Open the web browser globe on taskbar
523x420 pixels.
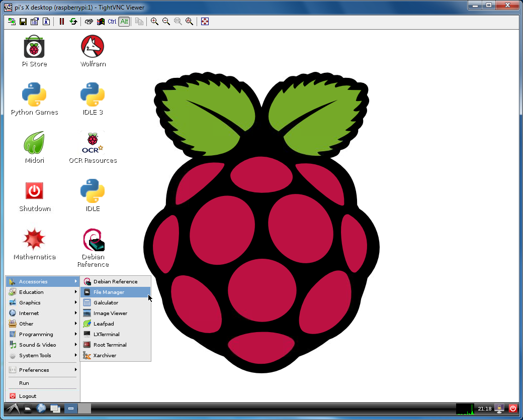tap(41, 408)
